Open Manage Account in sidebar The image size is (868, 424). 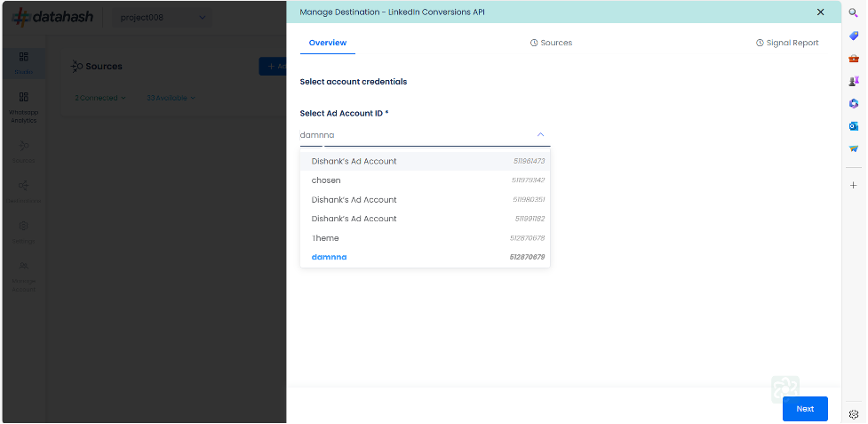point(24,276)
